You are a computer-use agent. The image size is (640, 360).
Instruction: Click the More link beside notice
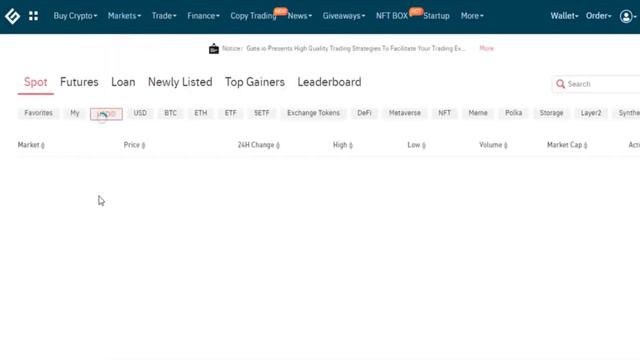(x=487, y=49)
